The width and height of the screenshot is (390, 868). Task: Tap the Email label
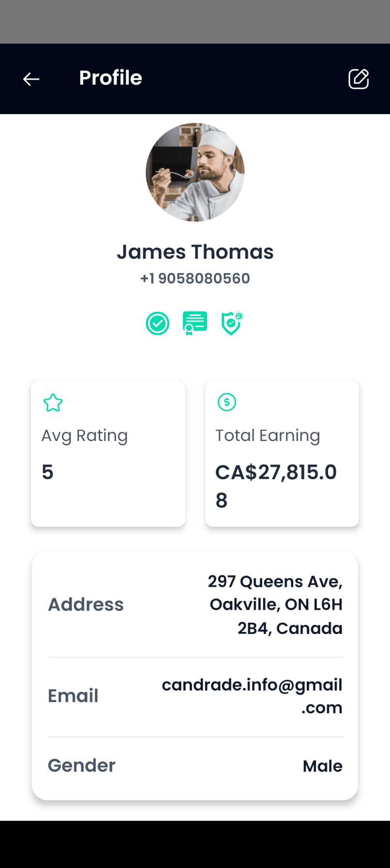point(73,696)
